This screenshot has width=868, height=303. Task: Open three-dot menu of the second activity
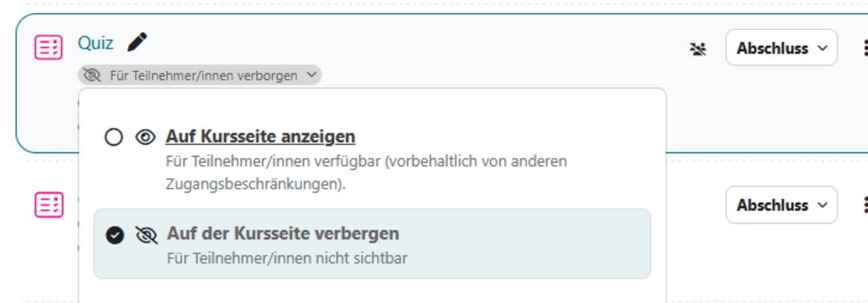click(x=863, y=205)
